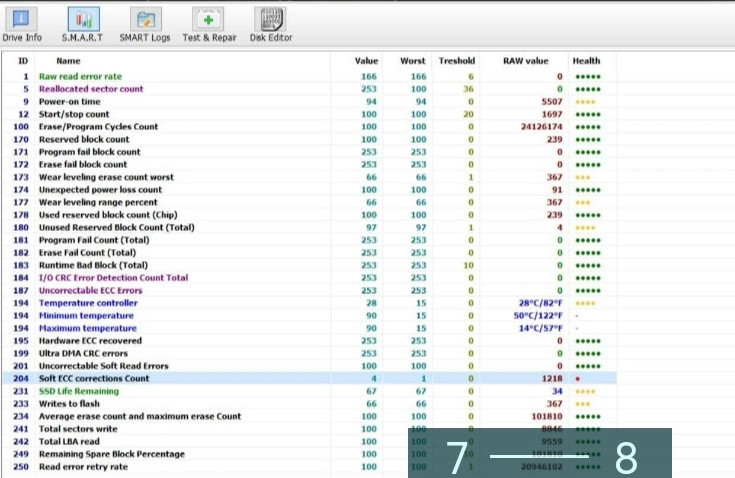Click the Worst column header

(415, 60)
